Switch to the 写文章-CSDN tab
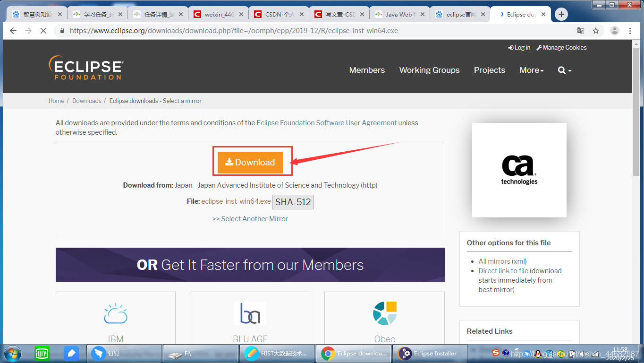Viewport: 644px width, 363px height. coord(339,14)
